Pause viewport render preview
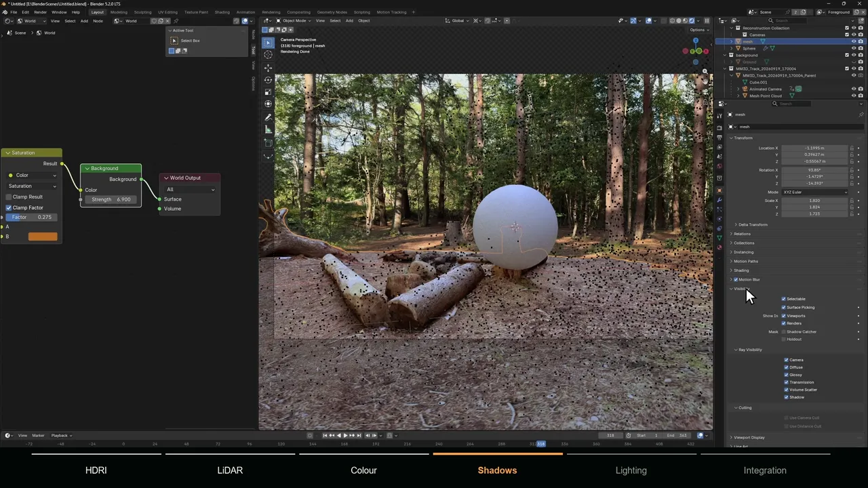This screenshot has width=868, height=488. 707,21
